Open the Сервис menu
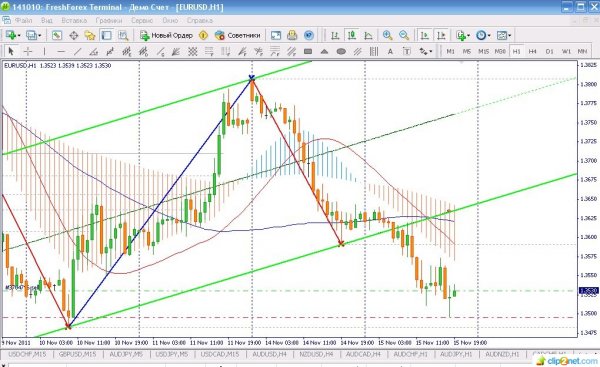This screenshot has width=600, height=367. [142, 20]
